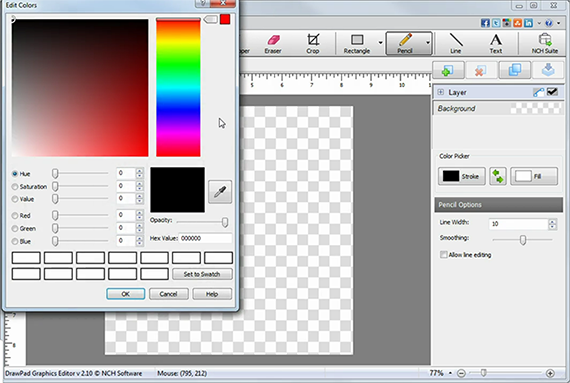Increase the Hue value with up stepper
Image resolution: width=570 pixels, height=383 pixels.
[x=140, y=171]
